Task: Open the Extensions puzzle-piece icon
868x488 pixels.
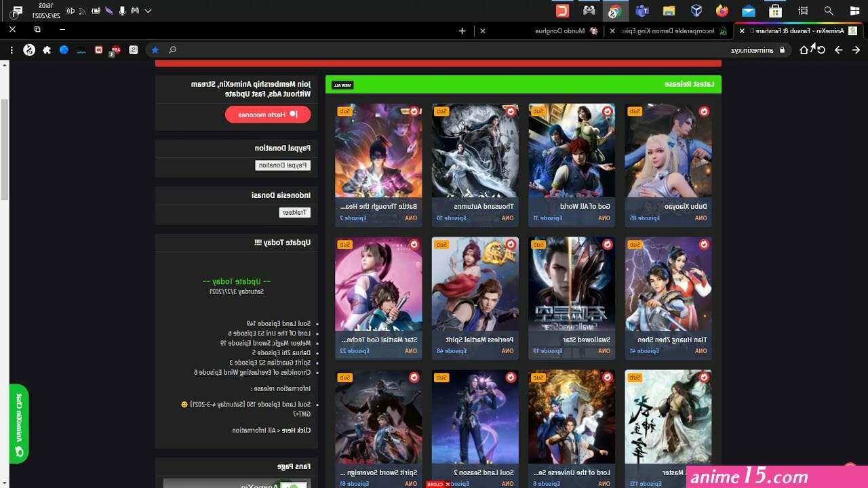Action: (x=47, y=49)
